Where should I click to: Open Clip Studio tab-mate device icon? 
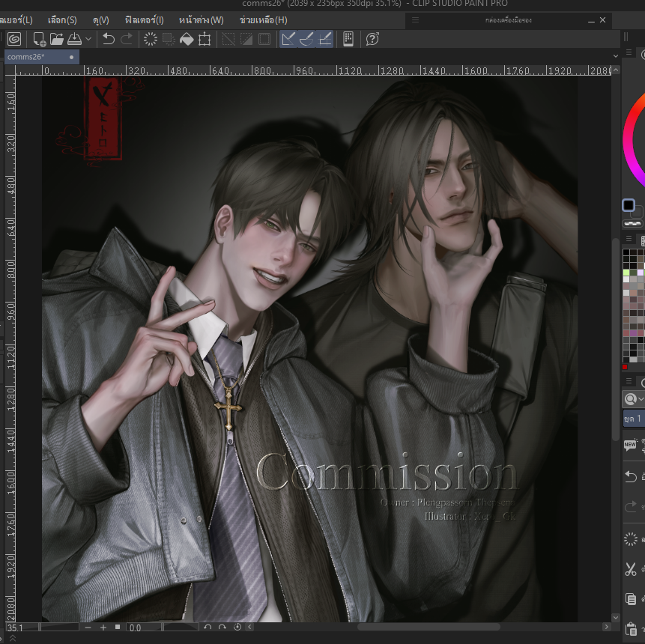[348, 39]
